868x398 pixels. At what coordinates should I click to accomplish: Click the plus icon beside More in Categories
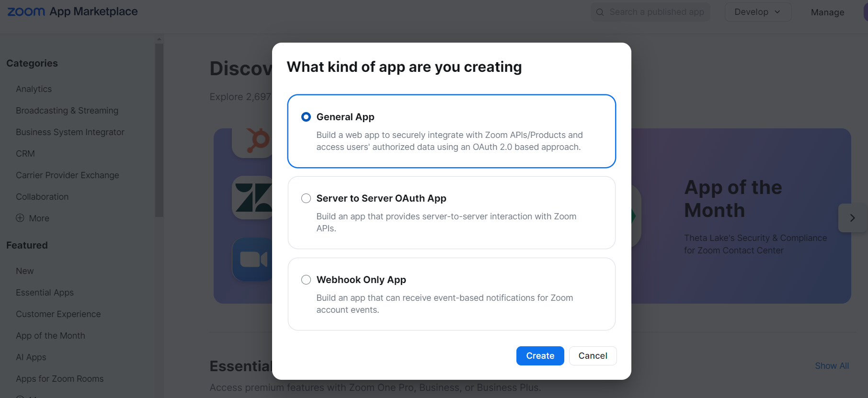(20, 218)
